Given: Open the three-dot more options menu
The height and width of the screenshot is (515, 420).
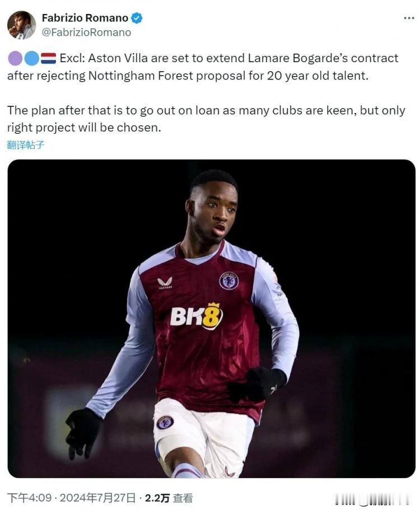Looking at the screenshot, I should (409, 18).
